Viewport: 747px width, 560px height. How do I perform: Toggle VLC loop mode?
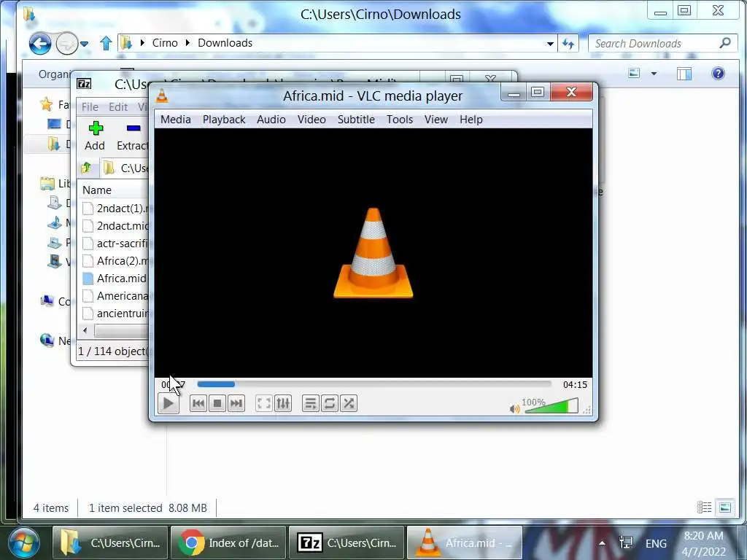(x=330, y=404)
